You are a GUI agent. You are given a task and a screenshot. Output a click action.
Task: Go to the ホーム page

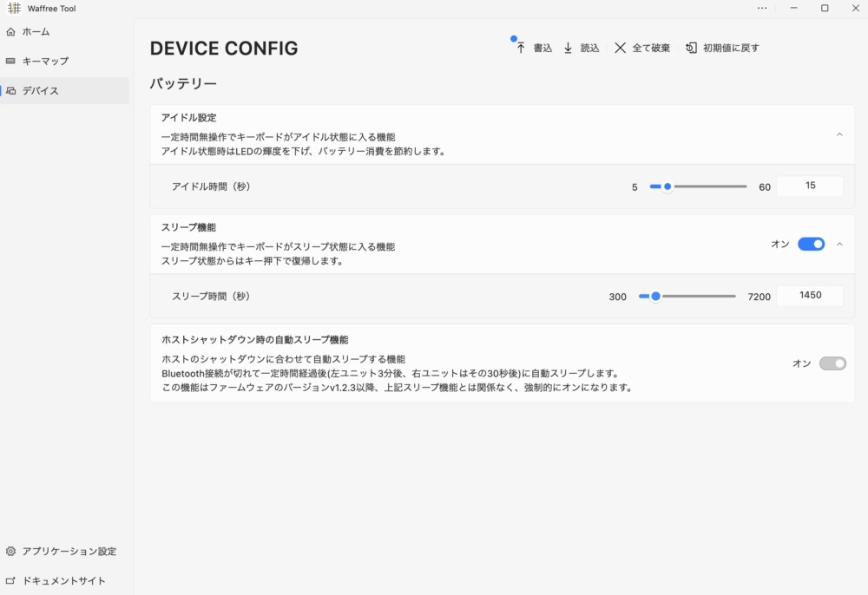[36, 32]
